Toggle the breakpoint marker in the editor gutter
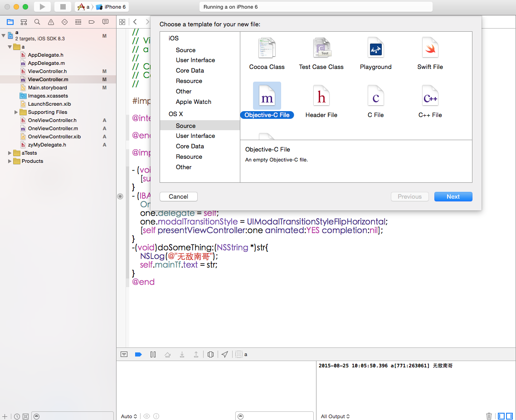The width and height of the screenshot is (516, 420). [x=120, y=196]
